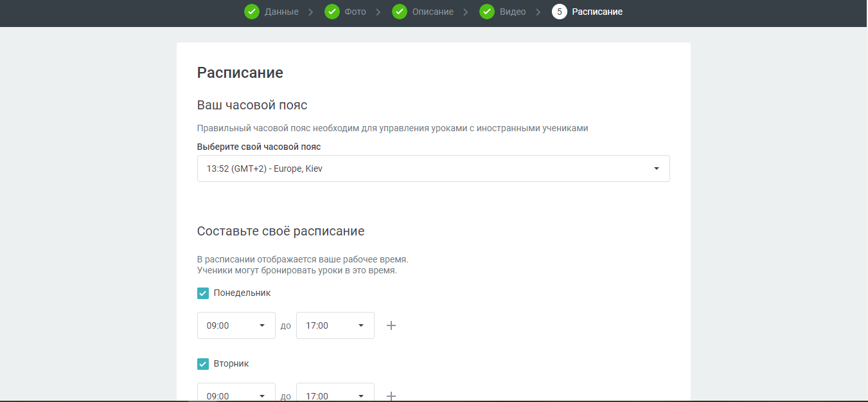Select the Расписание step
The height and width of the screenshot is (402, 868).
tap(598, 12)
